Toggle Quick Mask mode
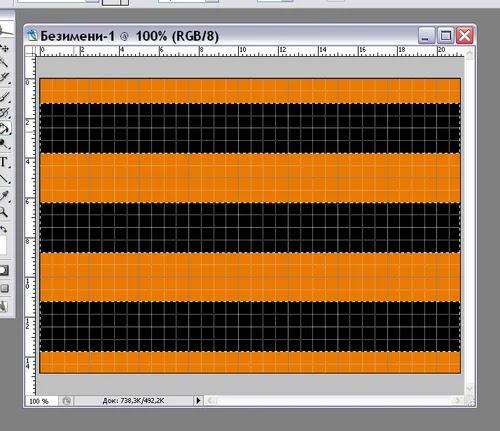The image size is (500, 431). coord(5,270)
